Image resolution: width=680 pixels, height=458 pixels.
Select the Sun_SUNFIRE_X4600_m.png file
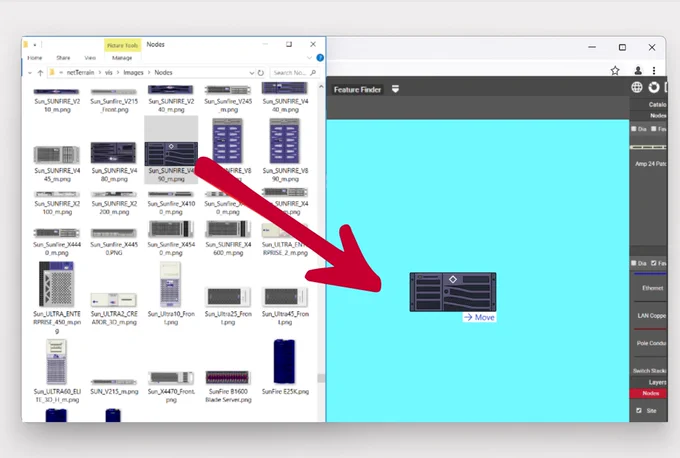(x=228, y=239)
